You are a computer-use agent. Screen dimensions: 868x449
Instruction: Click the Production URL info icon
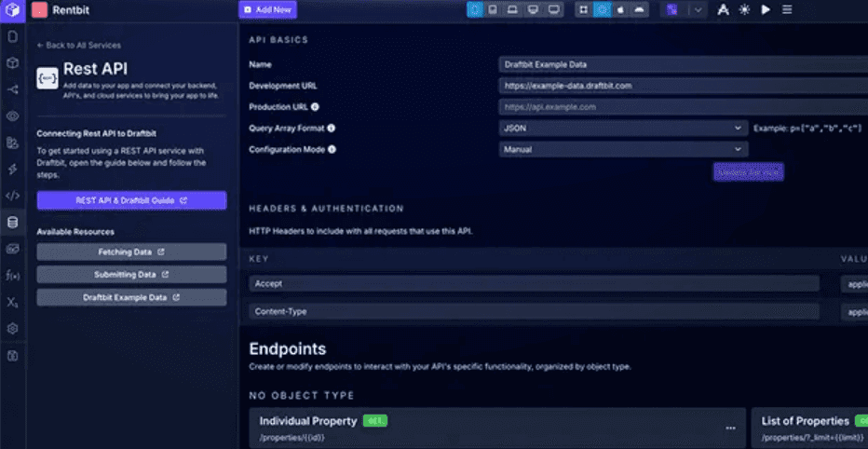click(x=315, y=107)
